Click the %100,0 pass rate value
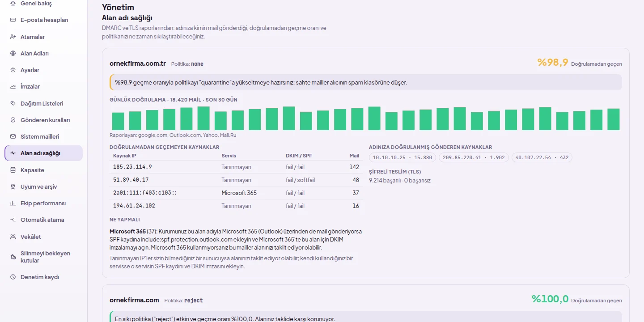This screenshot has width=644, height=322. tap(550, 299)
